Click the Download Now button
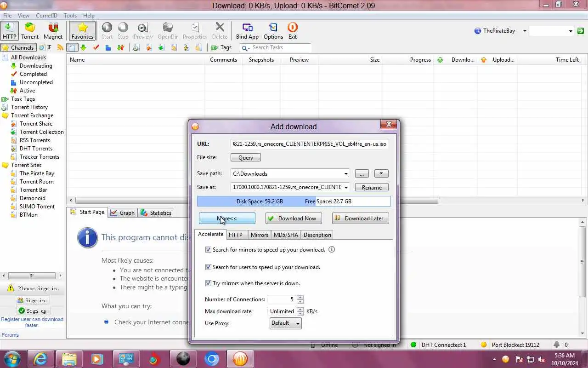The image size is (588, 368). pyautogui.click(x=294, y=218)
